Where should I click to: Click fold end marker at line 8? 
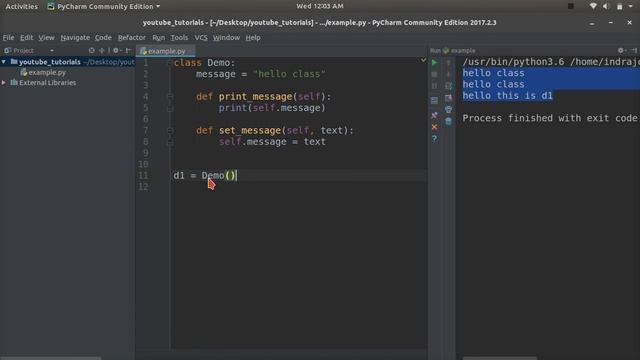coord(170,142)
